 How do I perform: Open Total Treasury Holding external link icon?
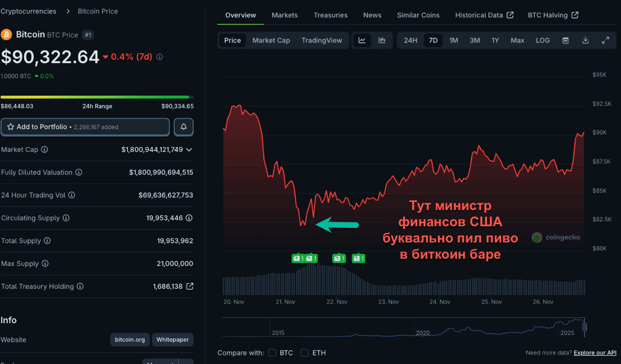[190, 286]
